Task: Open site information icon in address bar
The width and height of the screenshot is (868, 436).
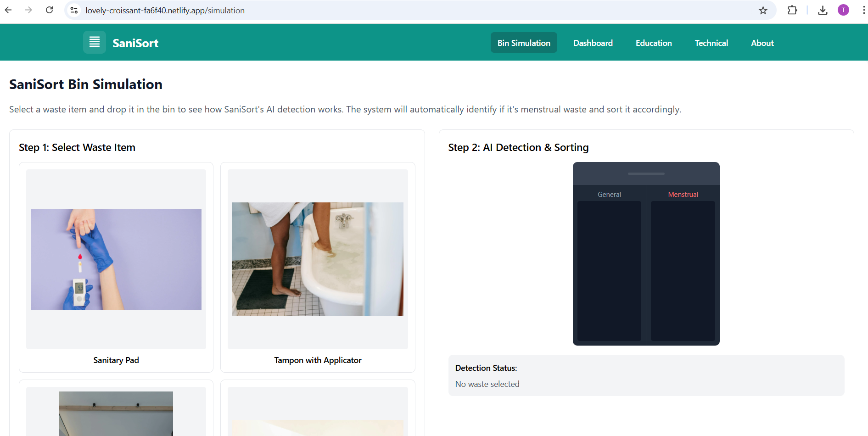Action: 74,10
